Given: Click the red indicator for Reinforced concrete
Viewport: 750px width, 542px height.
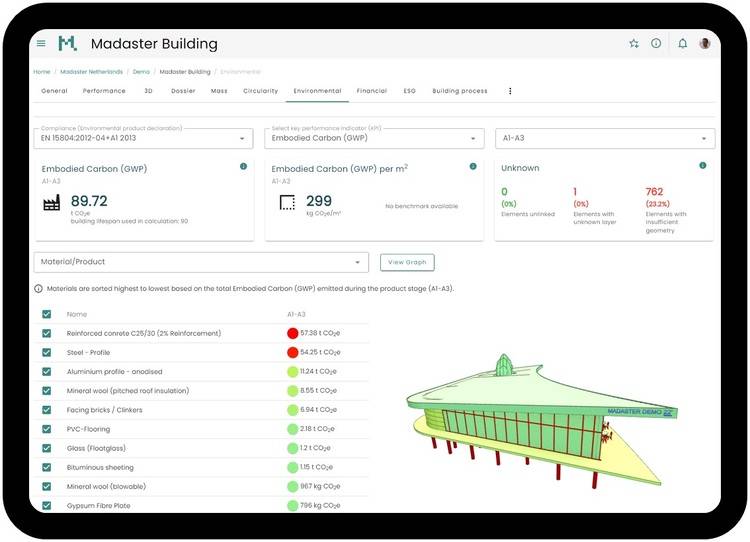Looking at the screenshot, I should (x=293, y=333).
